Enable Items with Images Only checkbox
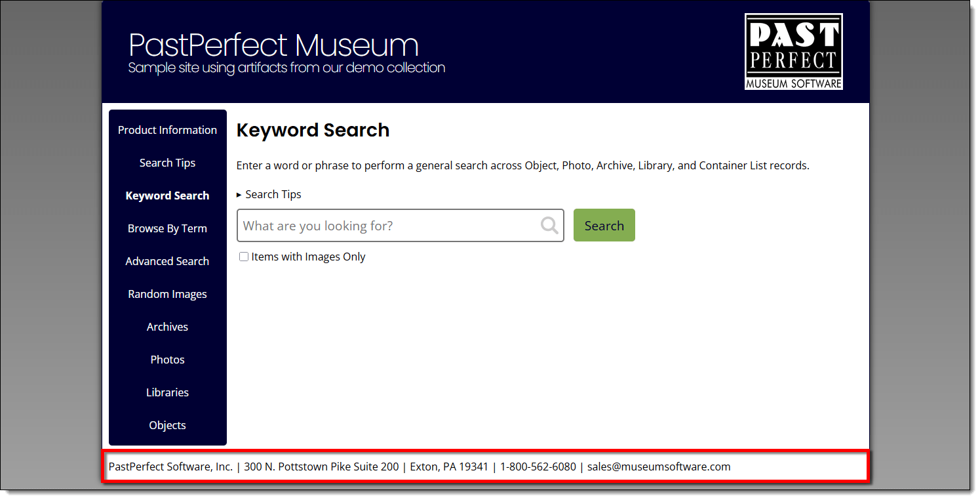Viewport: 980px width, 500px height. click(244, 257)
